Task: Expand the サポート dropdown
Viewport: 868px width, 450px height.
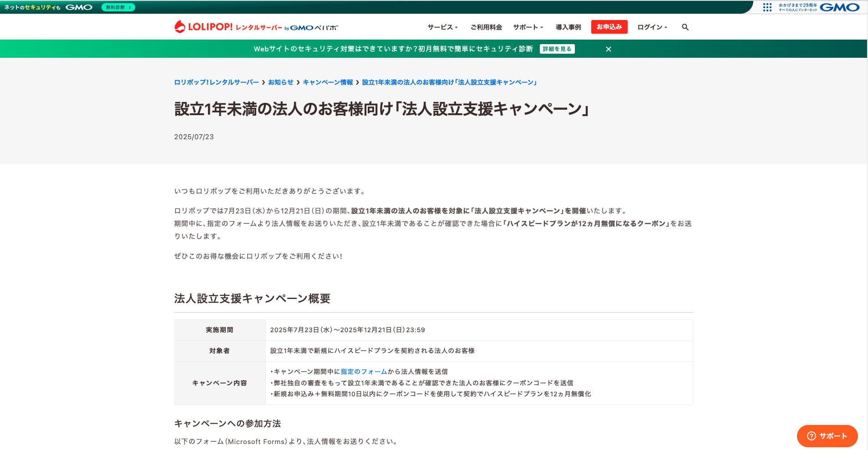Action: 528,27
